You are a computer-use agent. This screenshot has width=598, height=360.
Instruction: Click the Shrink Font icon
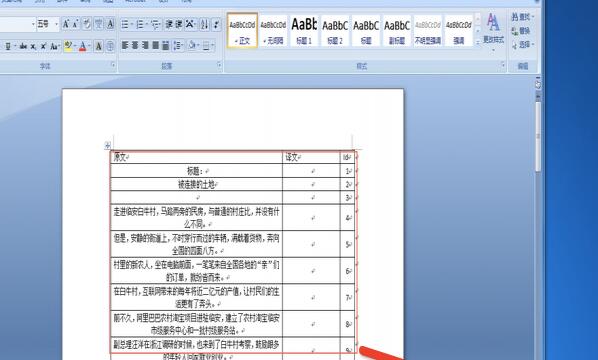coord(75,25)
